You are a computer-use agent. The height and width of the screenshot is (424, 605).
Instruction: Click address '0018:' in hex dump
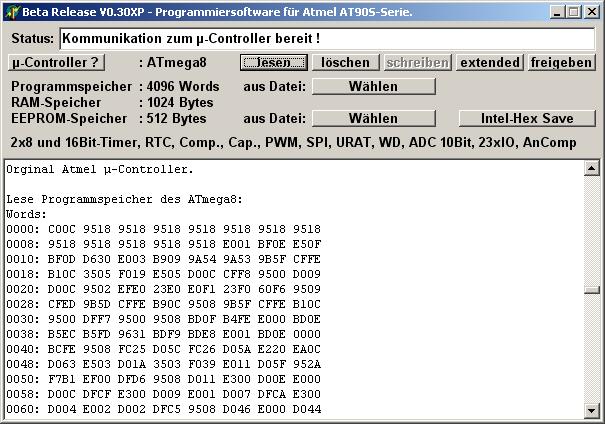point(23,274)
